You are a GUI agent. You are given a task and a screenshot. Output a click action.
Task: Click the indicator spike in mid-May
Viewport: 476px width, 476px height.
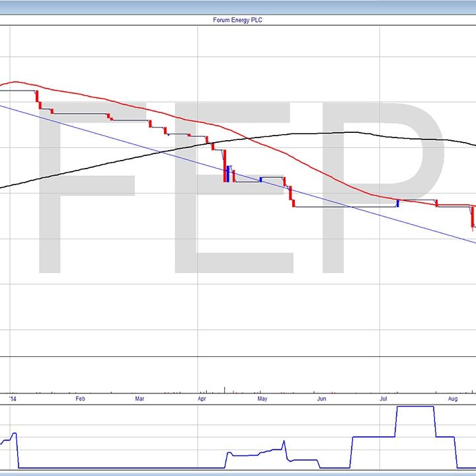click(284, 441)
